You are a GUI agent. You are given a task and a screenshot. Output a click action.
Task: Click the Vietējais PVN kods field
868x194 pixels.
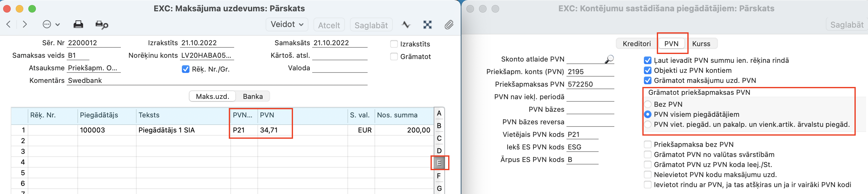(582, 134)
